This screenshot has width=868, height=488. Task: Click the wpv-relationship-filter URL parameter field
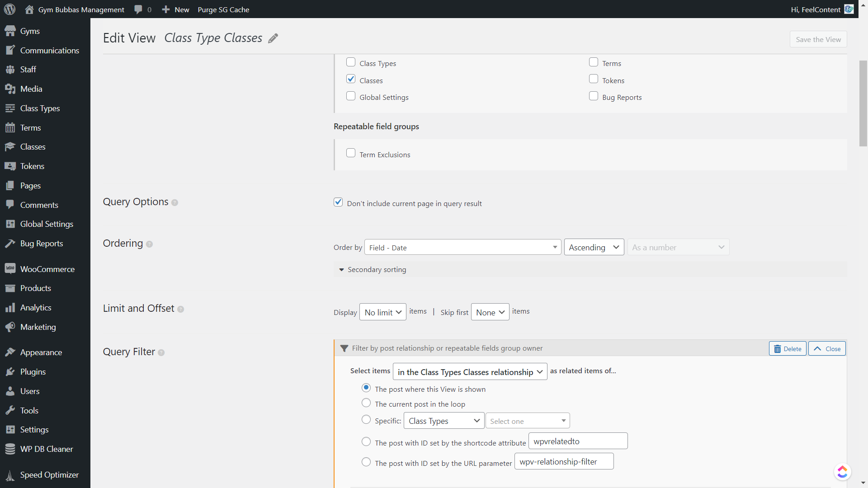point(564,462)
